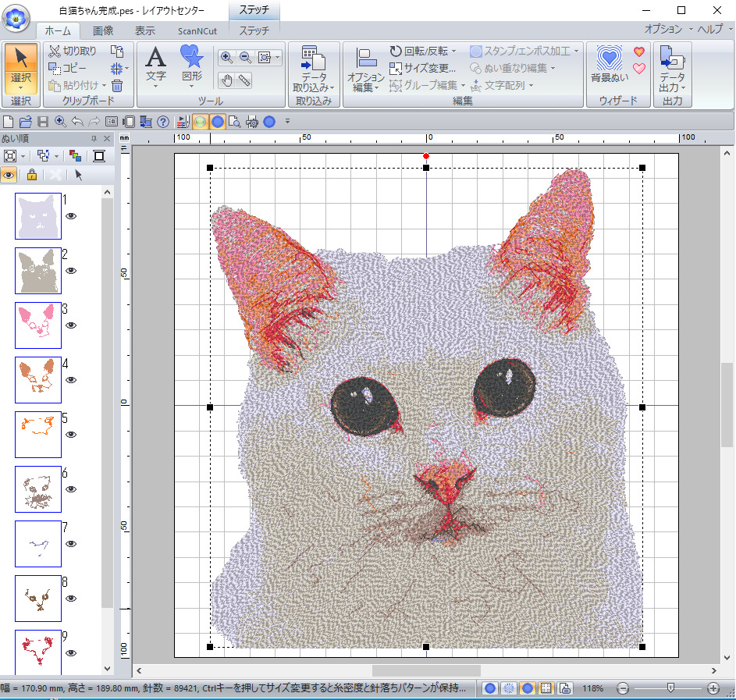
Task: Switch to the ホーム tab
Action: coord(59,31)
